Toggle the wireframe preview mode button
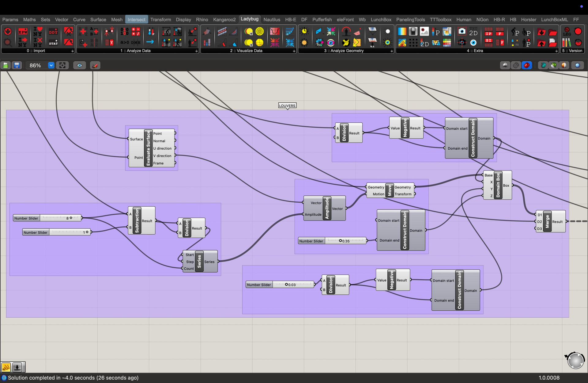The image size is (588, 383). 516,65
